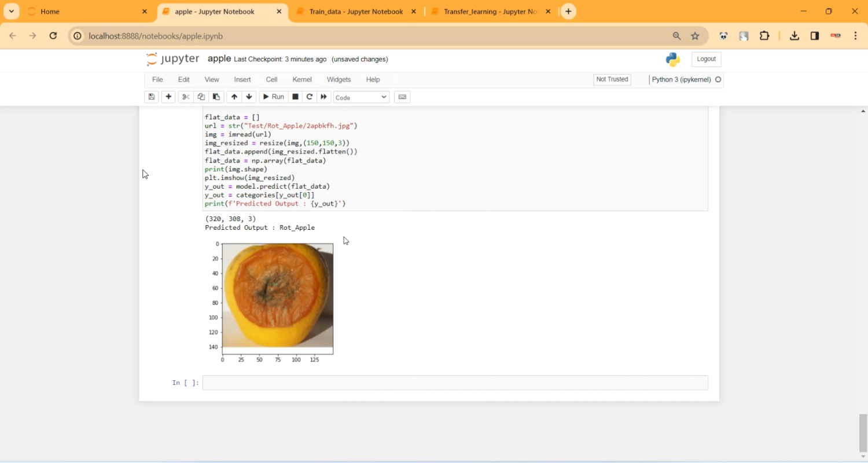
Task: Cut selected cells with scissors icon
Action: pos(186,97)
